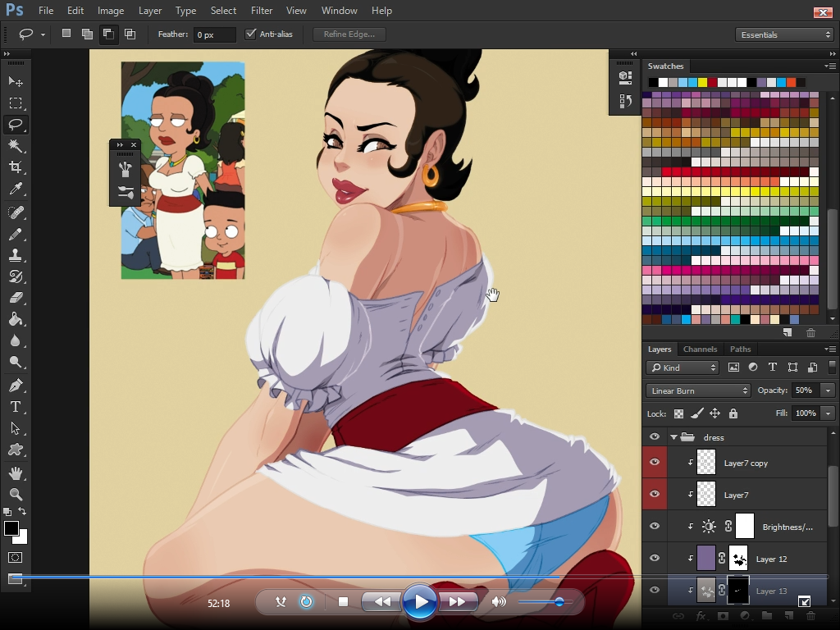
Task: Select the Magic Wand tool
Action: click(16, 146)
